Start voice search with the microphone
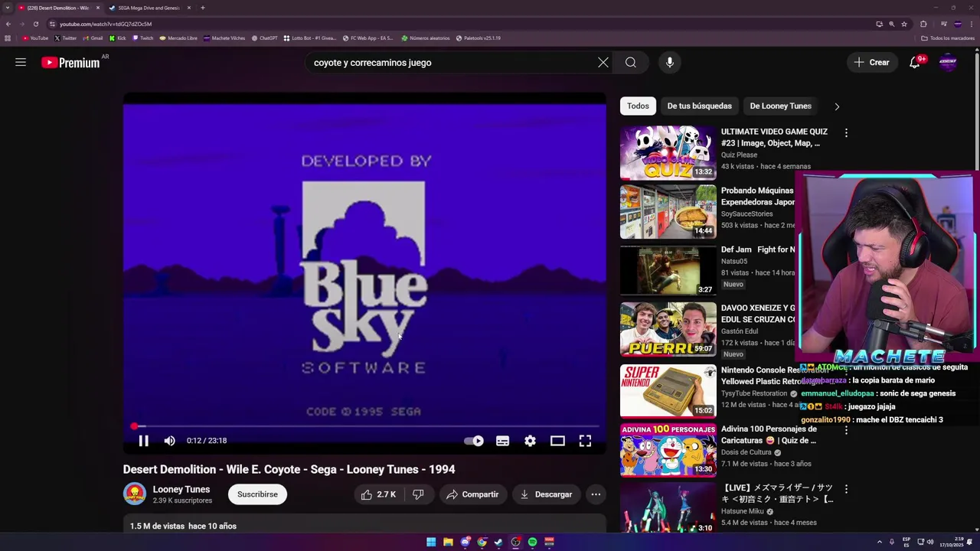 (x=670, y=63)
